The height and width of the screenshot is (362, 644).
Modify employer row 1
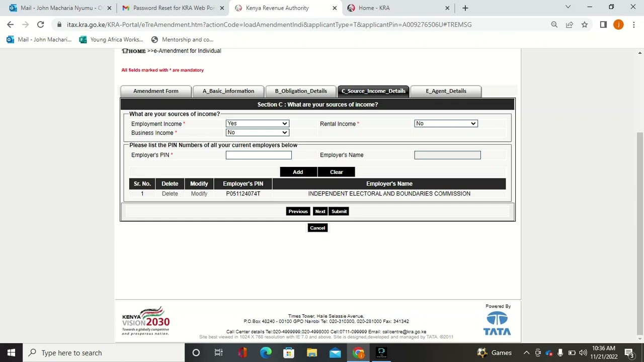pos(199,194)
